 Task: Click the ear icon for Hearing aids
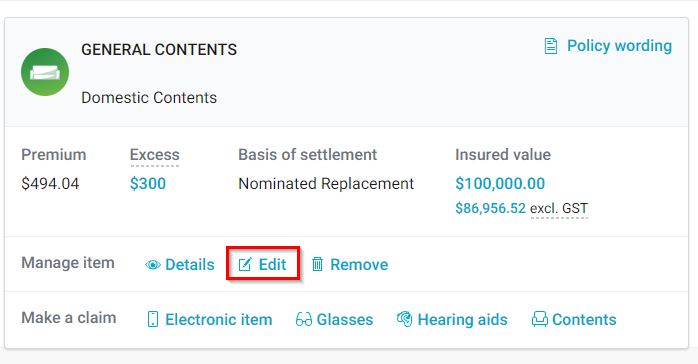(x=405, y=319)
